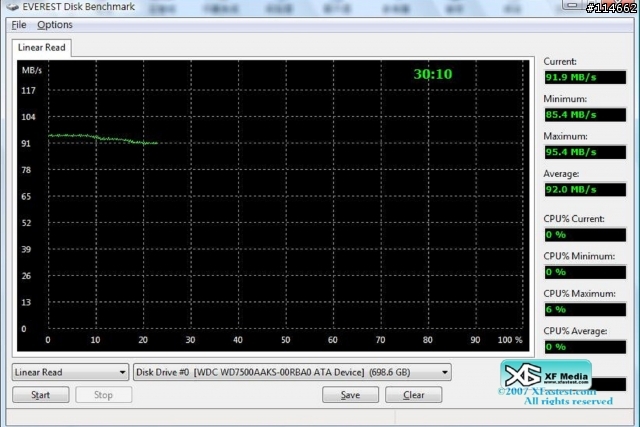Click the CPU% Maximum value 6 %
Screen dimensions: 640x427
[585, 309]
